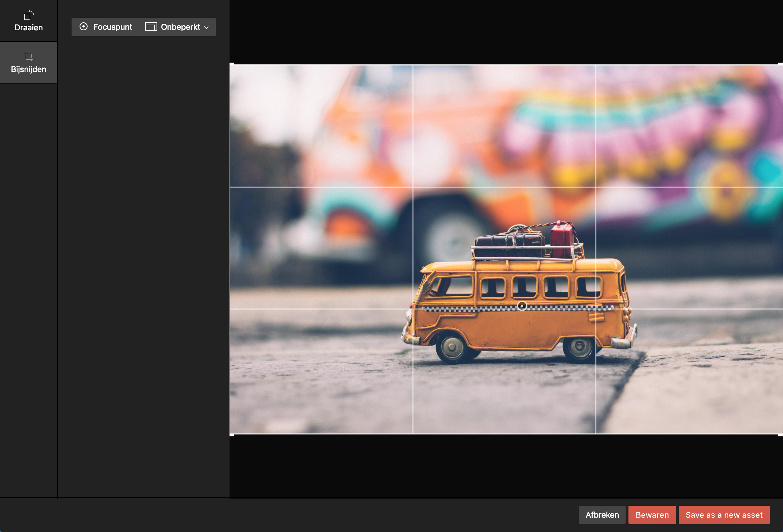
Task: Expand the chevron next to Onbeperkt
Action: [207, 28]
